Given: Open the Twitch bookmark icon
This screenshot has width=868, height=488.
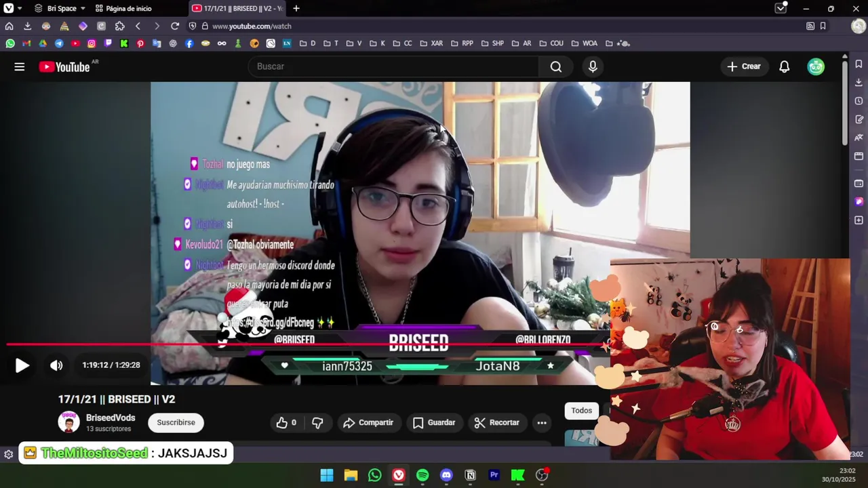Looking at the screenshot, I should click(x=108, y=43).
